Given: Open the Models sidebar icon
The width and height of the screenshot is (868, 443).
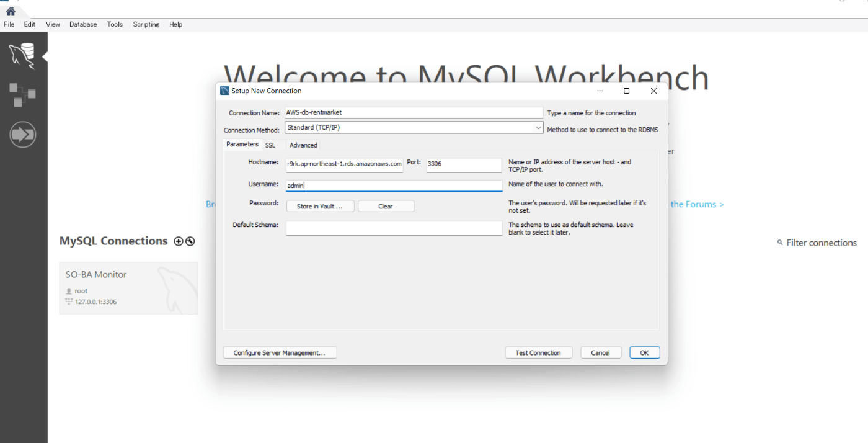Looking at the screenshot, I should tap(22, 94).
